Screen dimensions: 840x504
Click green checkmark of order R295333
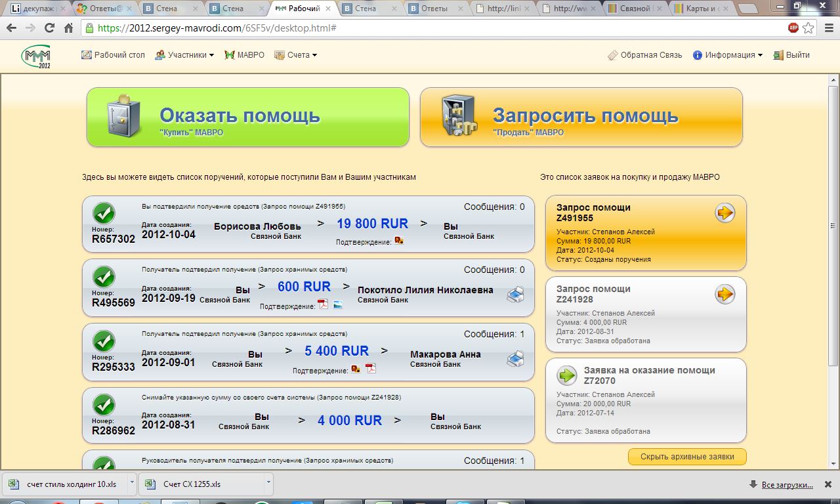[104, 341]
